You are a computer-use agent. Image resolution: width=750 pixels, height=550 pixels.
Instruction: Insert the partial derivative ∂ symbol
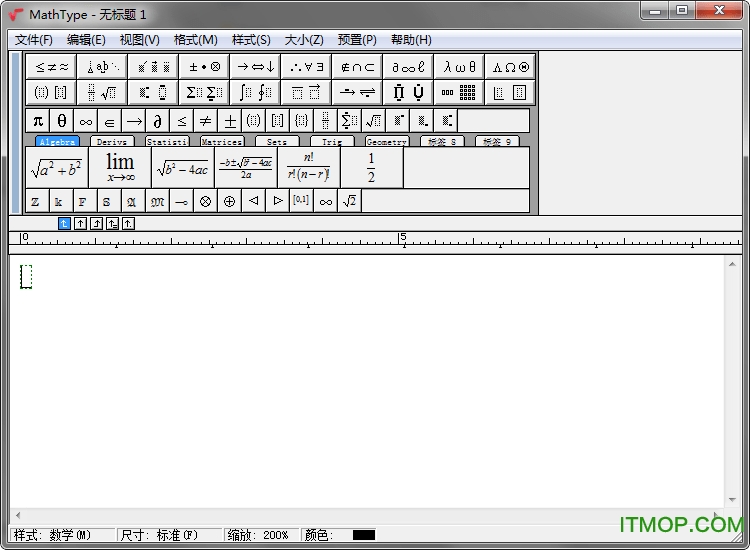coord(158,121)
